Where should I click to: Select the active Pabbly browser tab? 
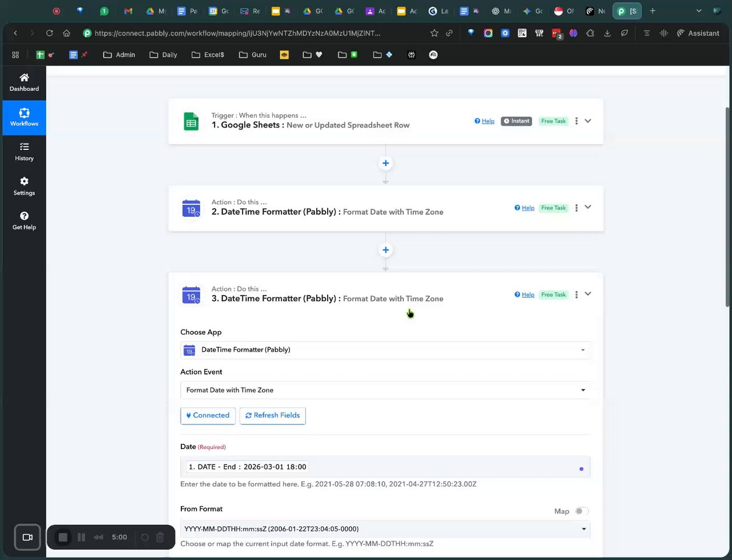[x=627, y=11]
